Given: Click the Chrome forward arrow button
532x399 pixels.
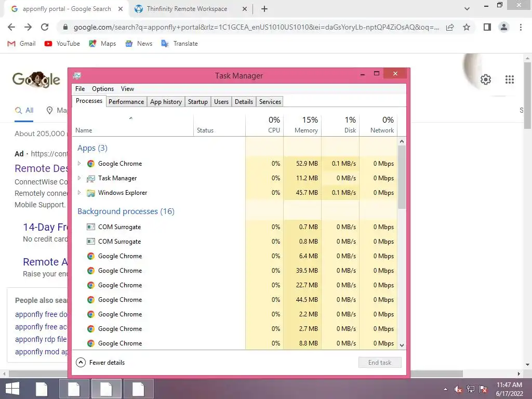Looking at the screenshot, I should tap(28, 27).
